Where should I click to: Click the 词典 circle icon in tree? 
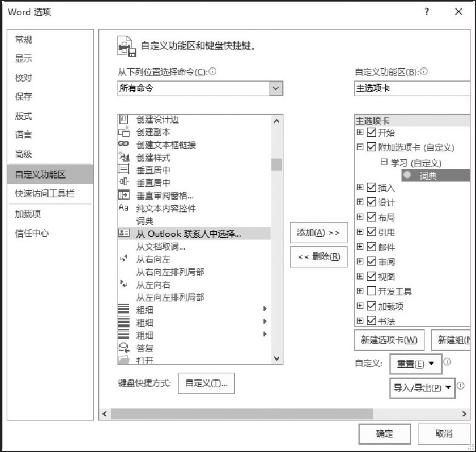pos(407,174)
